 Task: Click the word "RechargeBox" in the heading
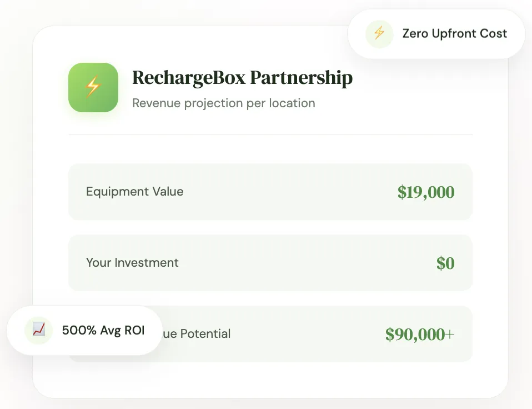(189, 78)
